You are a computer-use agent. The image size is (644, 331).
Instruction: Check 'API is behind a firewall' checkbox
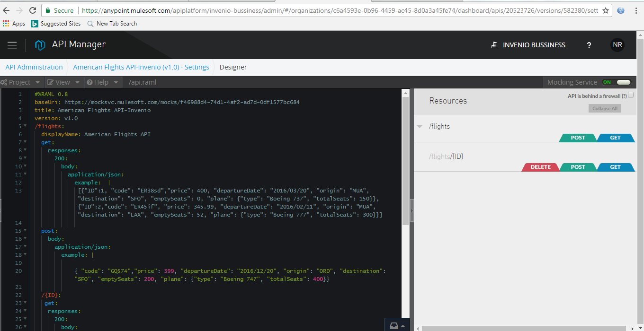tap(631, 95)
